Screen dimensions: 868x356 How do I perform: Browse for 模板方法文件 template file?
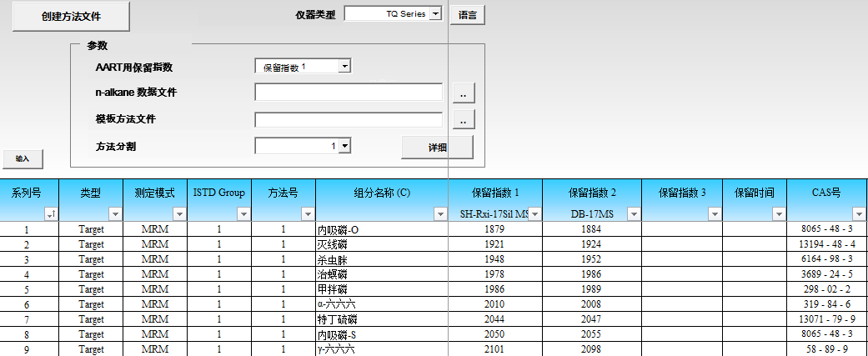click(x=463, y=120)
